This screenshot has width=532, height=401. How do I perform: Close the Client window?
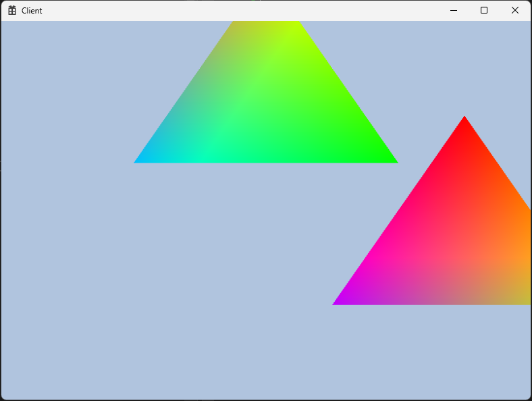pos(515,11)
